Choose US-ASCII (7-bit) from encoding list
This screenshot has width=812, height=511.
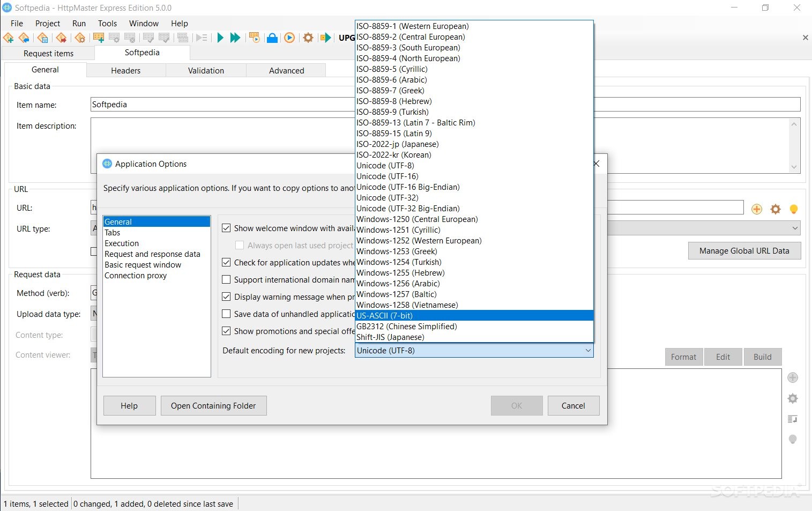[474, 315]
